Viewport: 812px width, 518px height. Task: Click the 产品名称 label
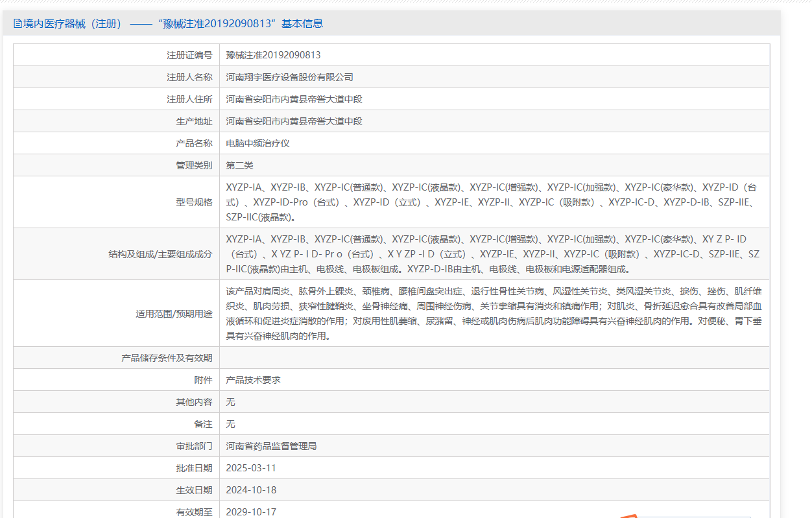click(194, 143)
